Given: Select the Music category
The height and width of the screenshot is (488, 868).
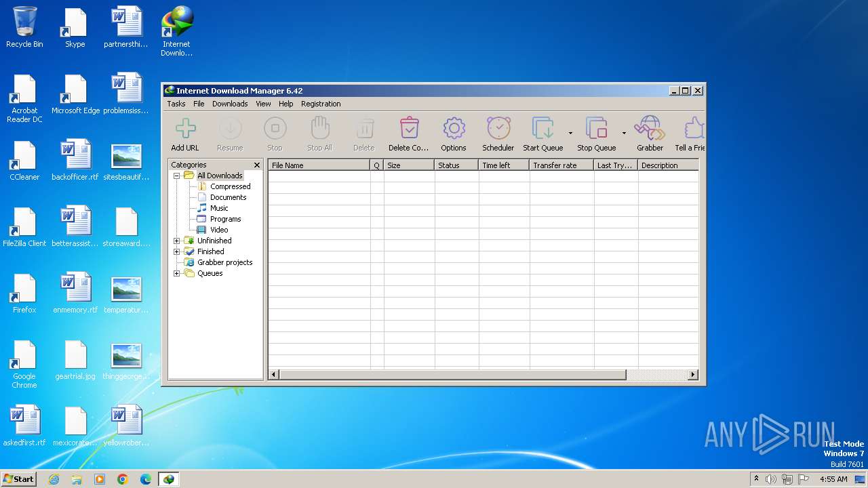Looking at the screenshot, I should pyautogui.click(x=219, y=208).
